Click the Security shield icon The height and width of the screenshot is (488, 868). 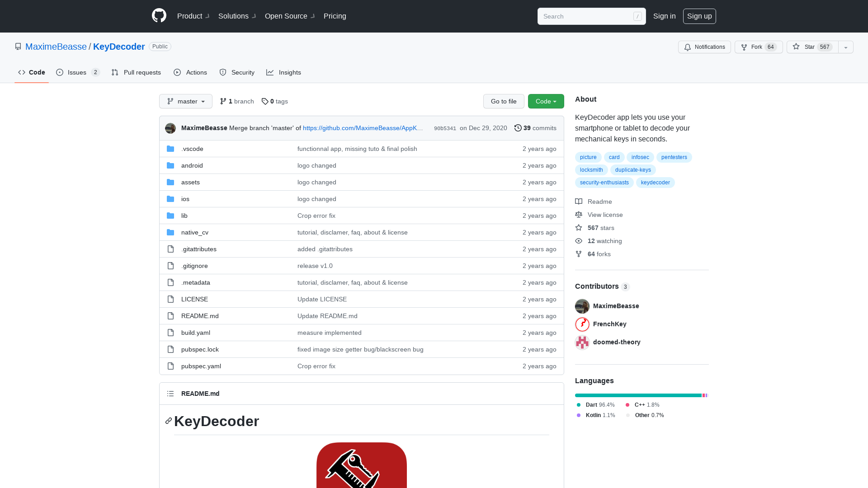(x=223, y=72)
